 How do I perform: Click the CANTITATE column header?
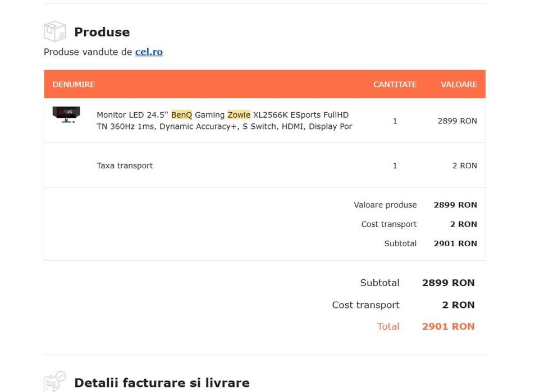pos(395,85)
